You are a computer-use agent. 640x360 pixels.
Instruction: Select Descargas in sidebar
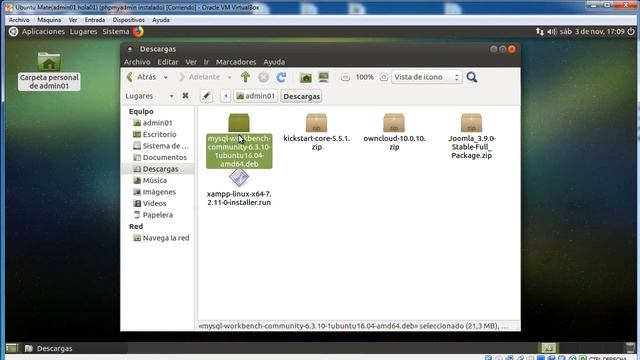click(x=158, y=169)
